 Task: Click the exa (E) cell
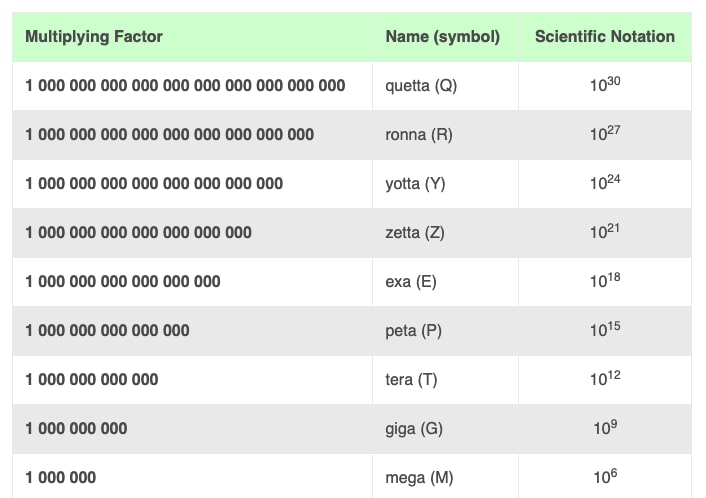pyautogui.click(x=411, y=282)
